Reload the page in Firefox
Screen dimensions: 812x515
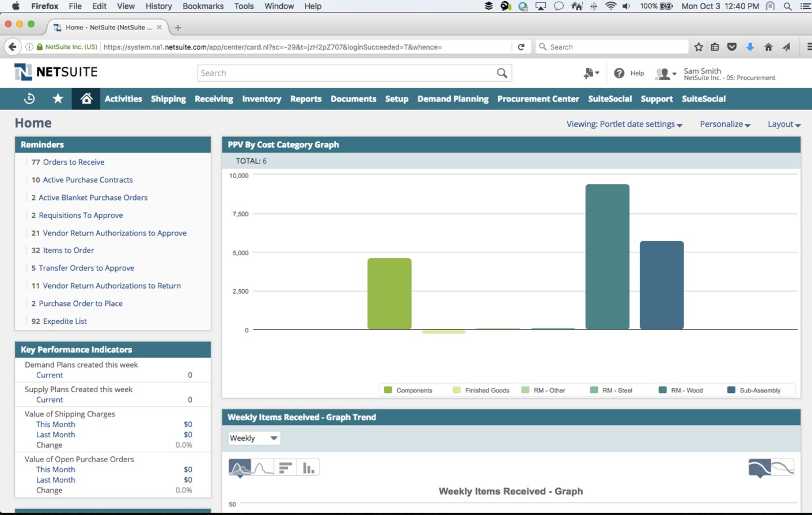point(521,47)
